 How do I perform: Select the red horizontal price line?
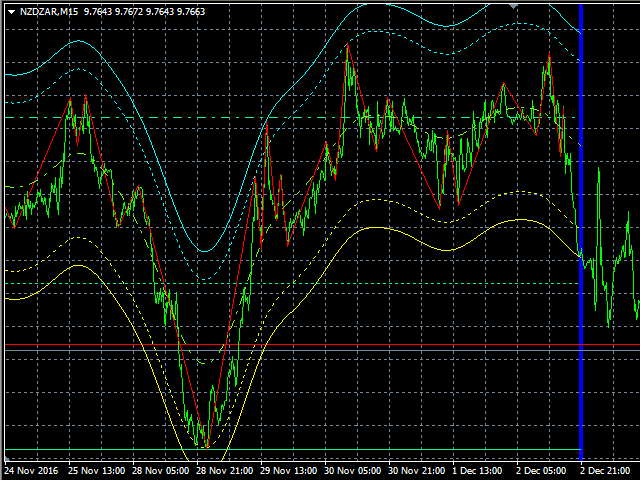322,345
